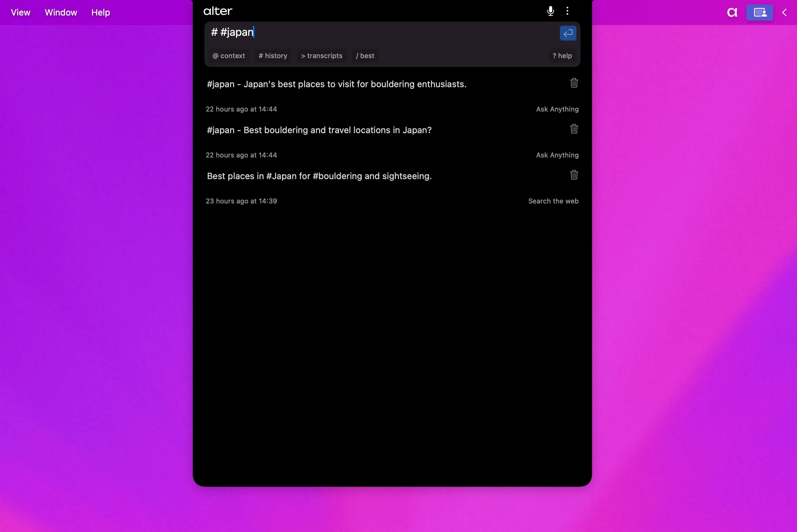
Task: Open the ? help chip
Action: [562, 56]
